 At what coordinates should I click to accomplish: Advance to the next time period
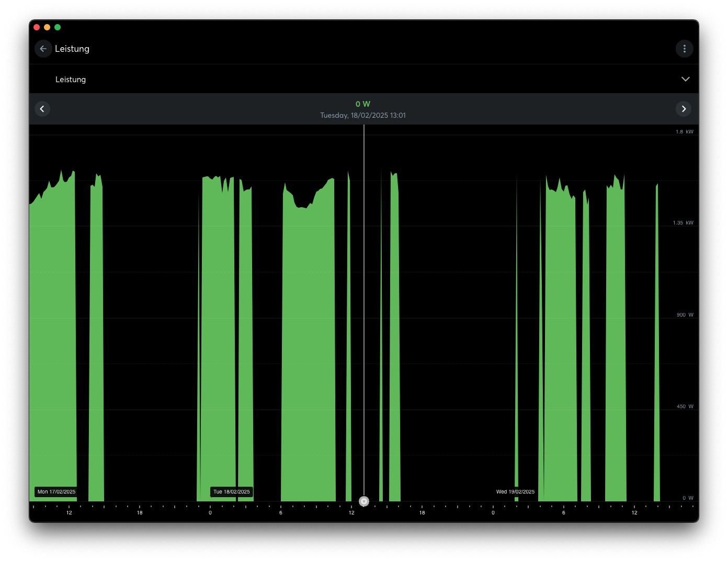point(684,109)
